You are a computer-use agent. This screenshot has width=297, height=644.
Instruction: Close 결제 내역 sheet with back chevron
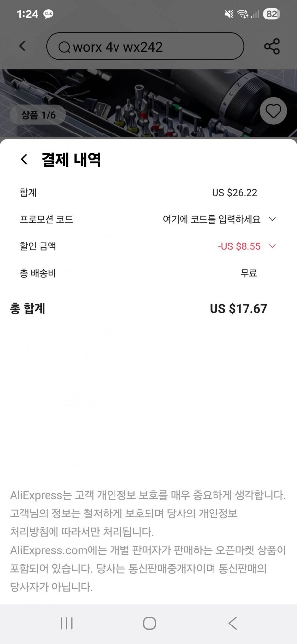pos(24,159)
